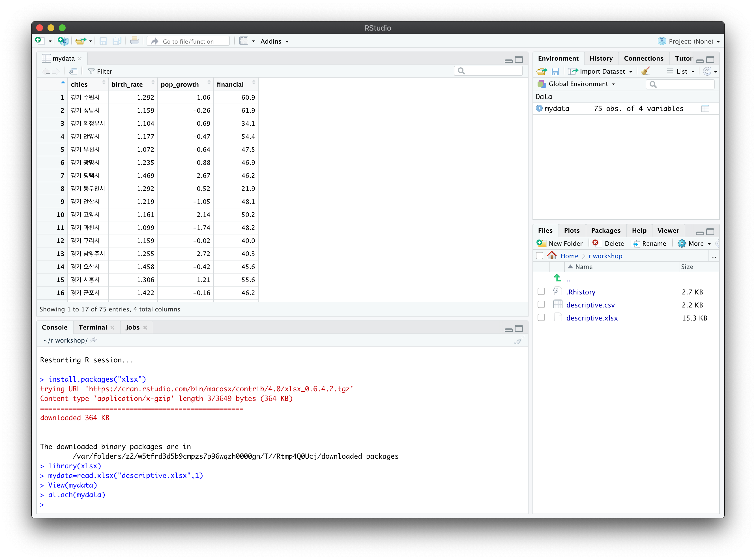Switch to the Terminal tab
This screenshot has width=756, height=560.
click(x=93, y=327)
